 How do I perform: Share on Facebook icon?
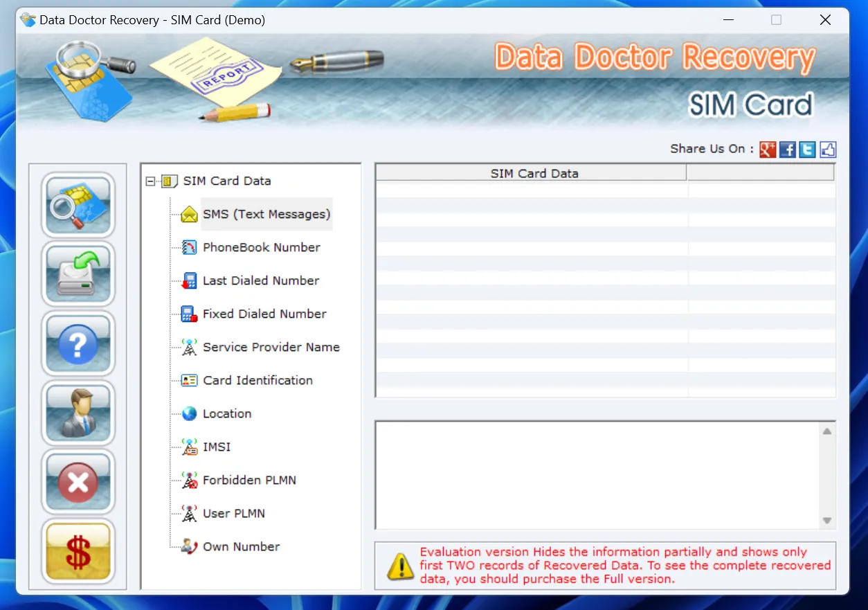(788, 149)
